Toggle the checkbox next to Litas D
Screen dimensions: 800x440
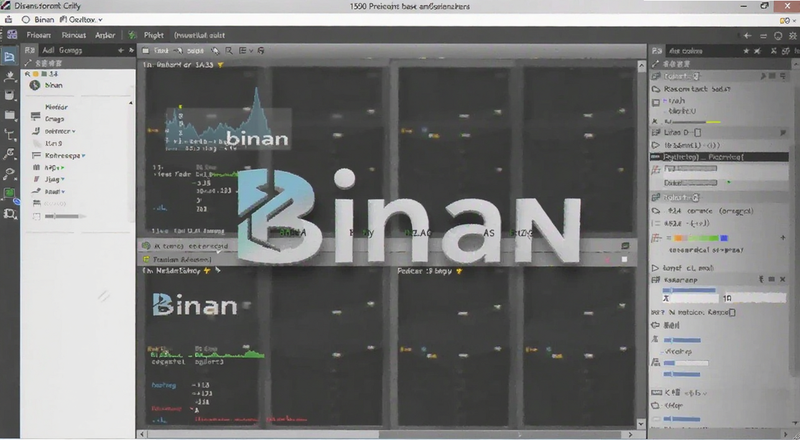[698, 132]
